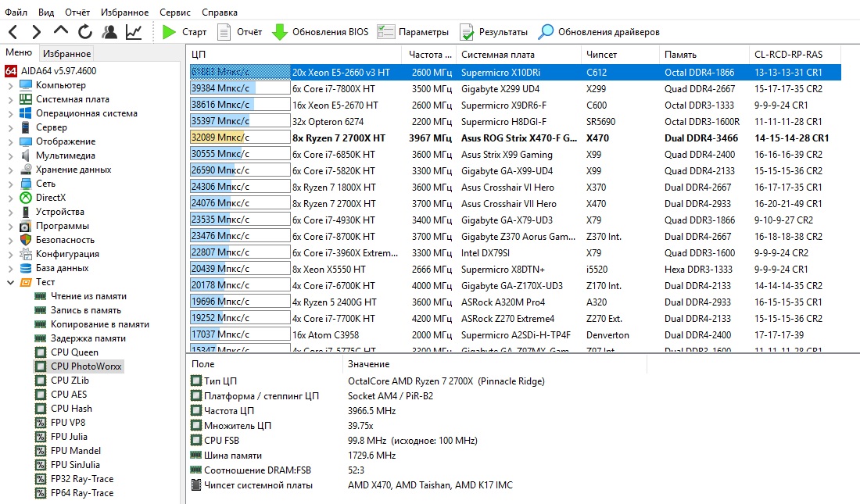Click the up-level arrow toolbar icon
The height and width of the screenshot is (504, 860).
point(60,30)
